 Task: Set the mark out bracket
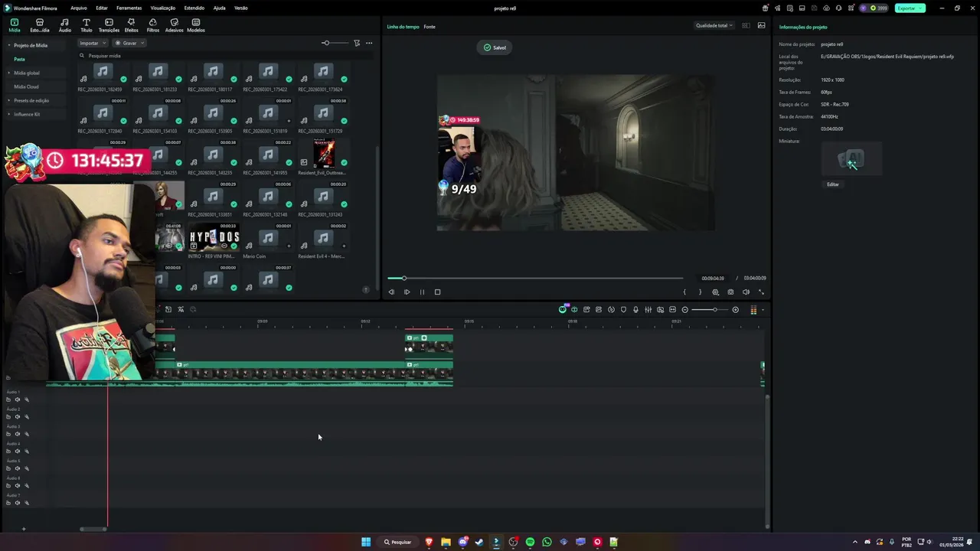pos(700,292)
